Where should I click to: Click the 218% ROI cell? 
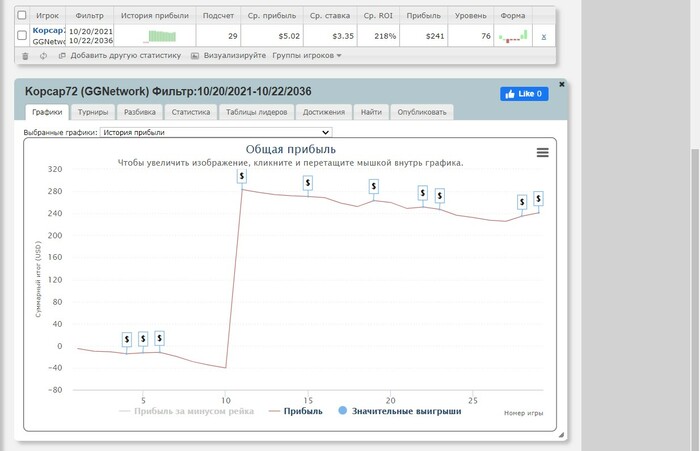378,36
